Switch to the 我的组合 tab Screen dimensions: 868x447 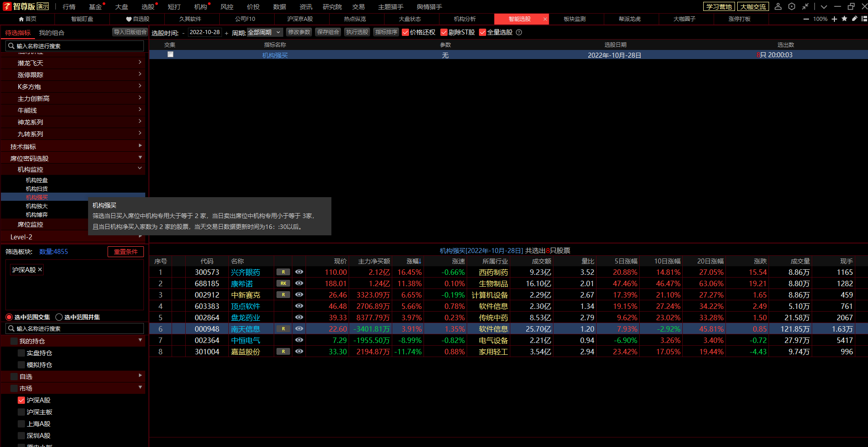pyautogui.click(x=52, y=33)
